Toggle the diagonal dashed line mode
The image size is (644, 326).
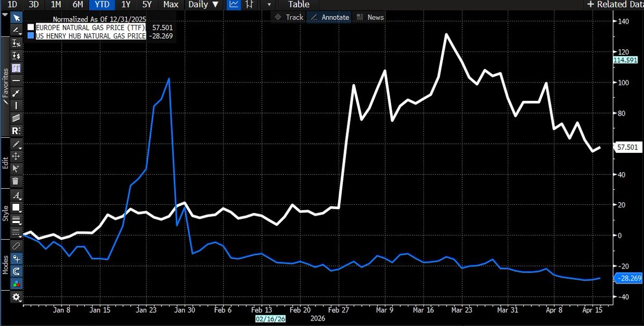click(x=16, y=246)
